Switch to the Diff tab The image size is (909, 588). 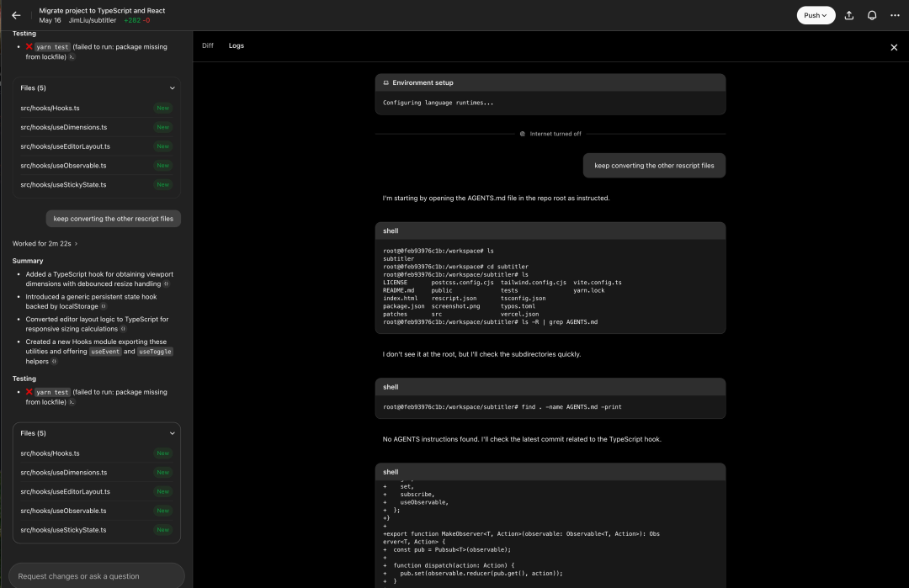[208, 45]
